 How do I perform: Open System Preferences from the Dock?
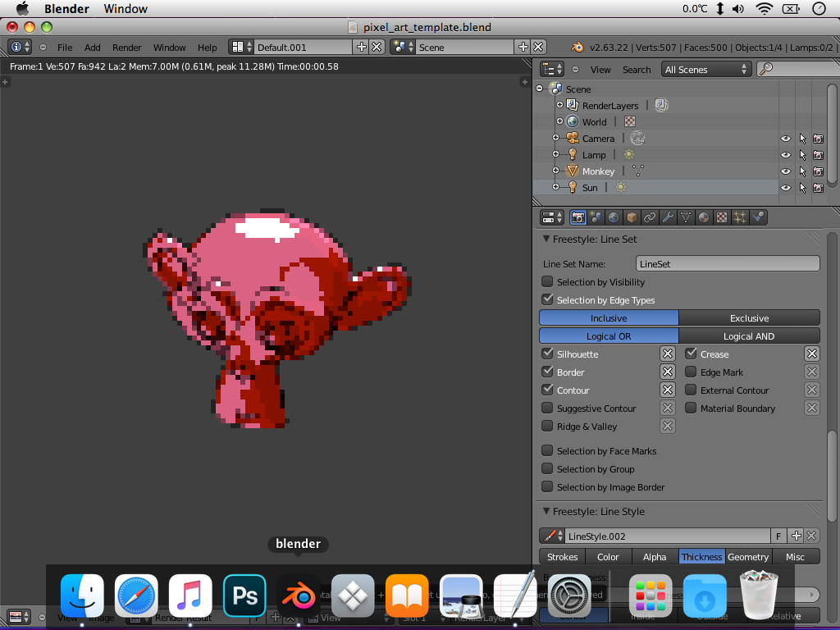[569, 596]
